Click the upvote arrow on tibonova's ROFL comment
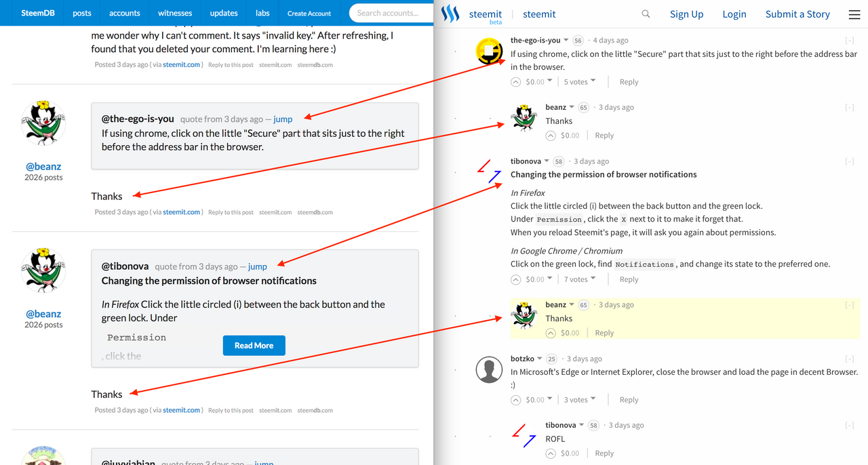Image resolution: width=868 pixels, height=465 pixels. click(x=550, y=453)
